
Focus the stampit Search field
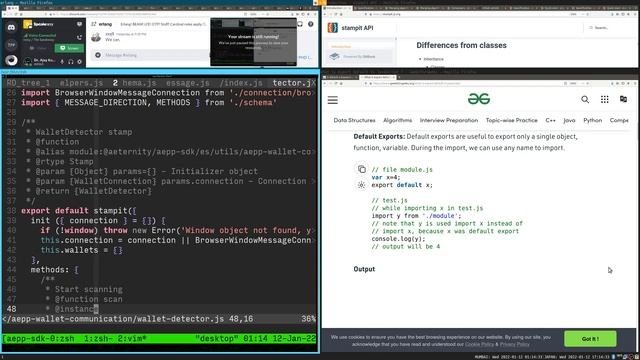click(x=608, y=28)
